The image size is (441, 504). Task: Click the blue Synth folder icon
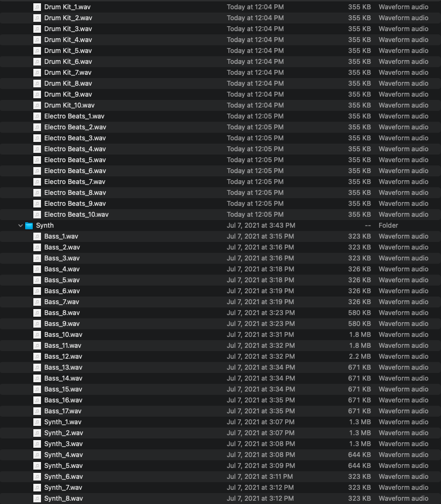(x=29, y=226)
